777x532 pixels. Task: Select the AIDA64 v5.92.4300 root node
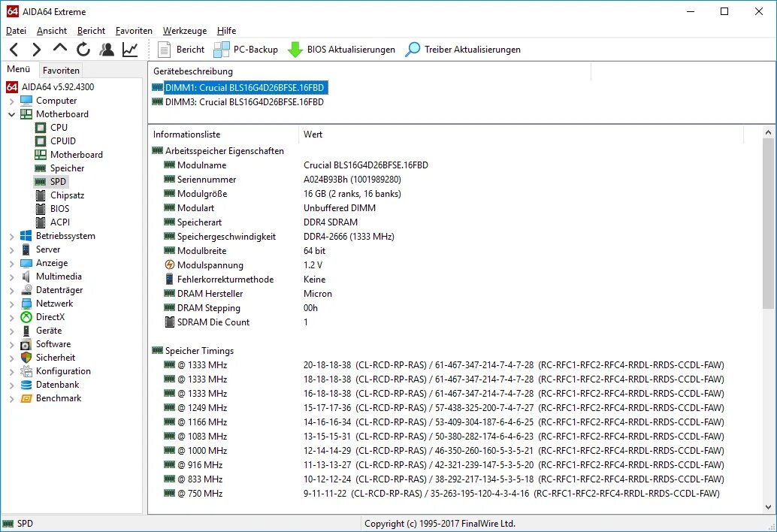[50, 87]
